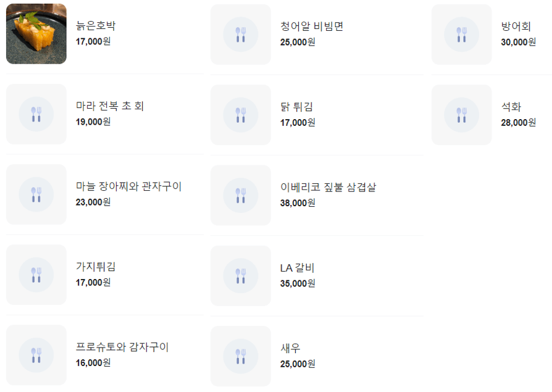Viewport: 552px width, 392px height.
Task: Click the photo of 늙은호박
Action: tap(36, 35)
